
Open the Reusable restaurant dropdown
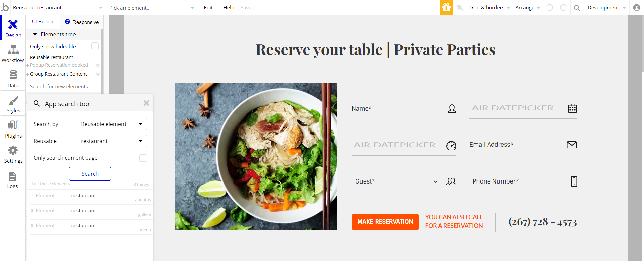point(111,141)
